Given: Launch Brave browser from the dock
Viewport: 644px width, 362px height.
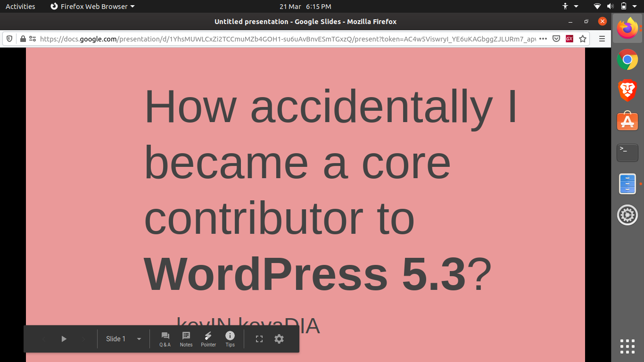Looking at the screenshot, I should pyautogui.click(x=627, y=90).
